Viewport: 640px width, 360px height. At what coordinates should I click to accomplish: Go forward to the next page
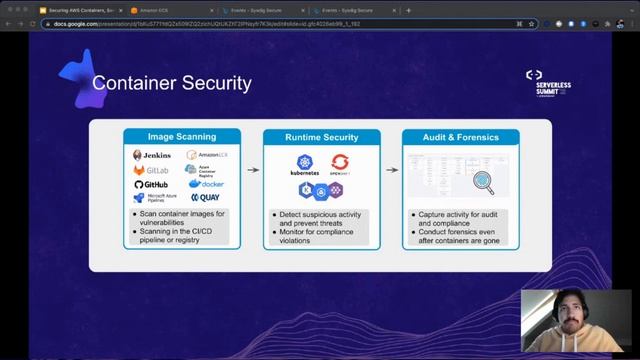point(20,24)
